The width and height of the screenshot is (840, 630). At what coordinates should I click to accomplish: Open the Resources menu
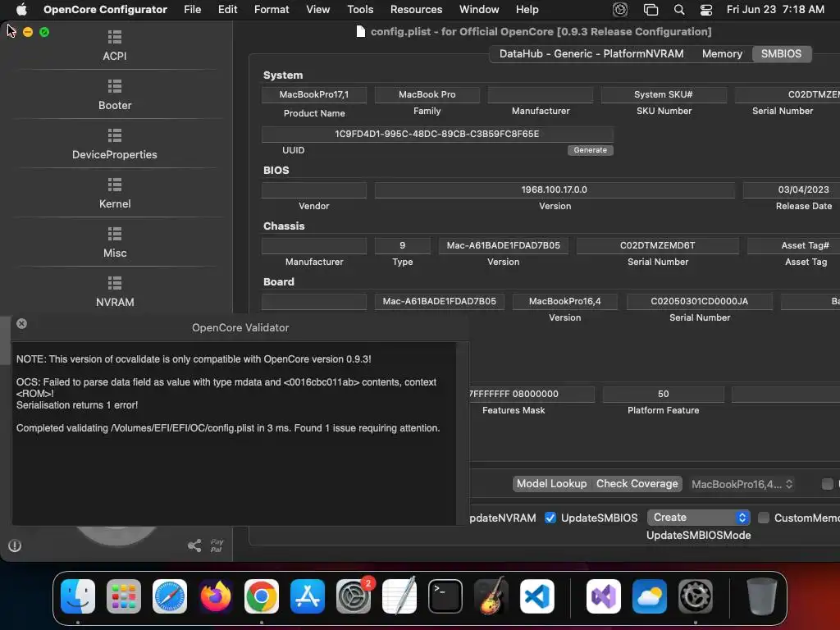tap(416, 10)
